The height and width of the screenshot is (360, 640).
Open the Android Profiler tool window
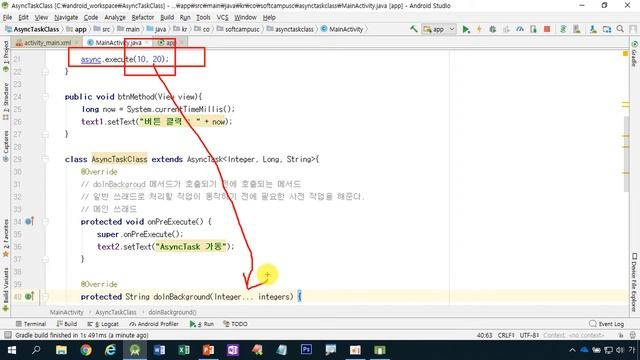tap(154, 324)
